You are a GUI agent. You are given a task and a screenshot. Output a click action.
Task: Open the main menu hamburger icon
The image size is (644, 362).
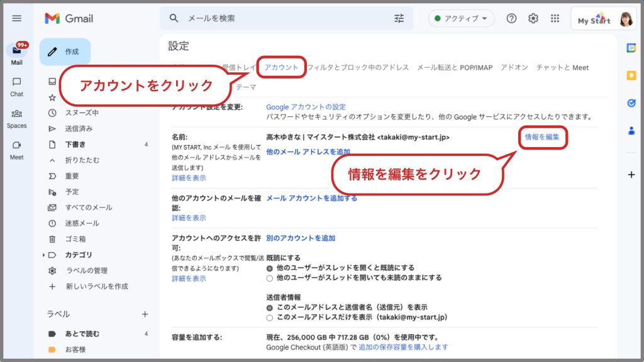tap(17, 18)
